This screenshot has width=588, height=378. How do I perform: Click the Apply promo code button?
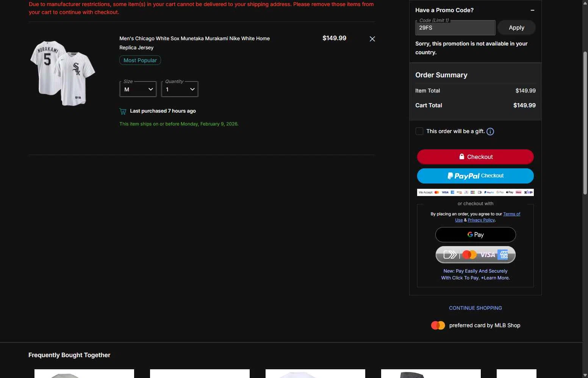(x=516, y=28)
